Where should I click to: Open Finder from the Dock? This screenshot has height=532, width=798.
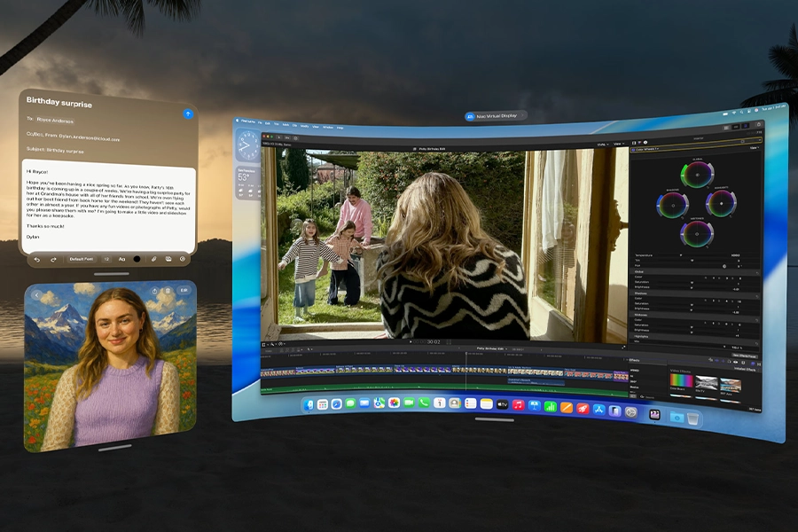point(309,404)
